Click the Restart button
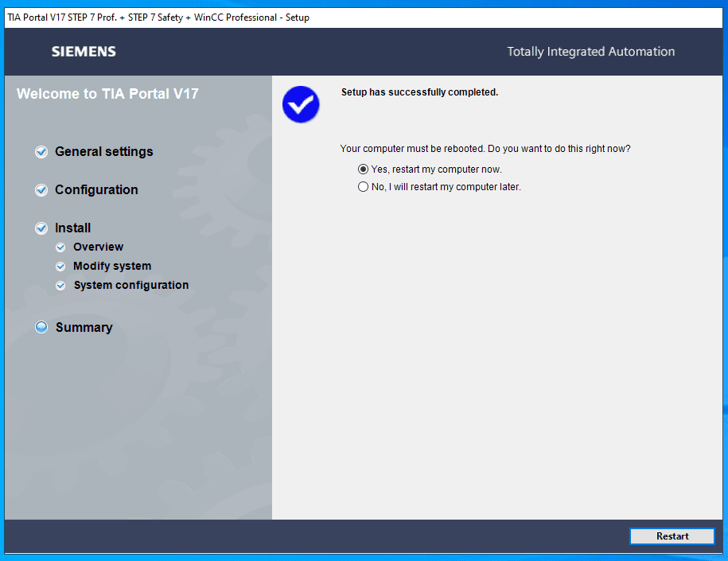The height and width of the screenshot is (561, 728). click(672, 536)
